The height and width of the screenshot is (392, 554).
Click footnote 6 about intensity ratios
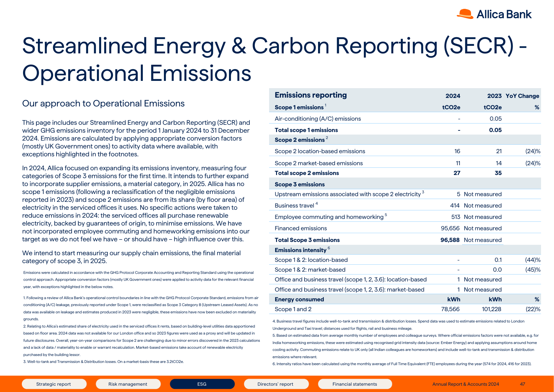(402, 364)
